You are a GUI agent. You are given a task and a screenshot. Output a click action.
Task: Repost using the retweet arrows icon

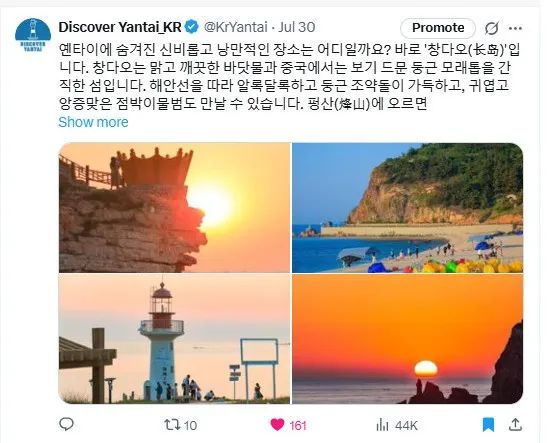point(173,425)
